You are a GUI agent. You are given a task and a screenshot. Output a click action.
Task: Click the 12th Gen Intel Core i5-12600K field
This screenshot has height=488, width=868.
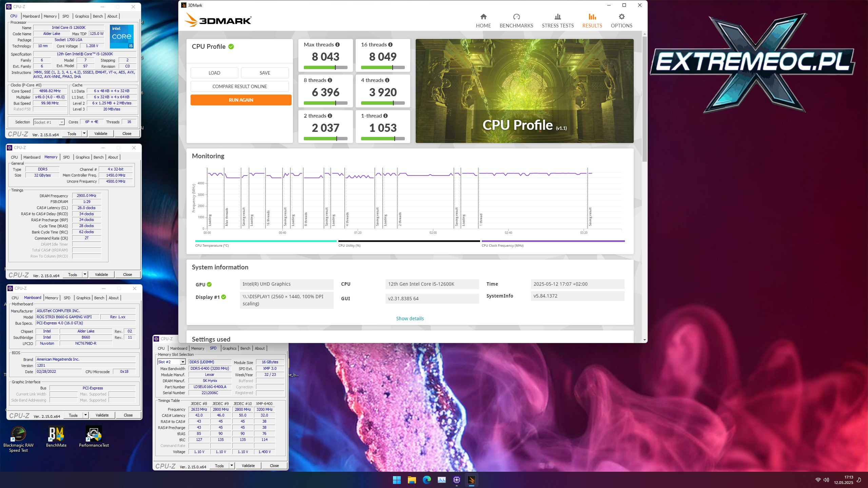432,284
